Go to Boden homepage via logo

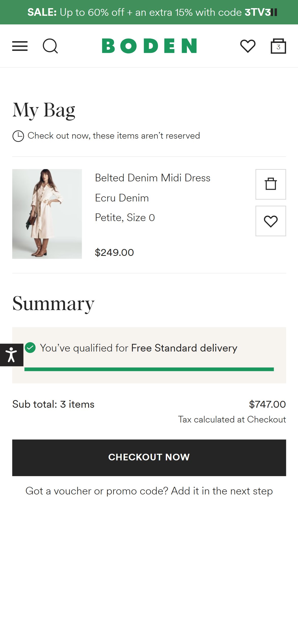[x=149, y=46]
